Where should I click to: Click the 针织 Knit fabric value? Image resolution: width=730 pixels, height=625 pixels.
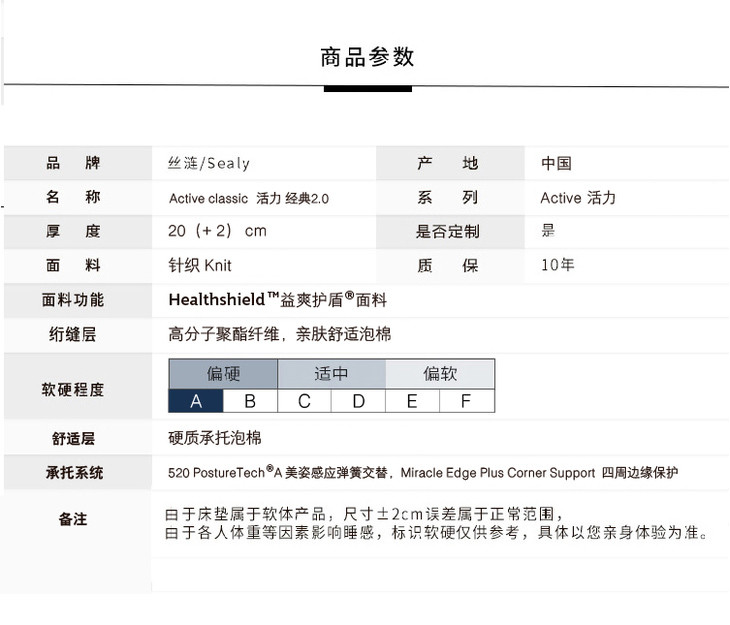[x=199, y=266]
